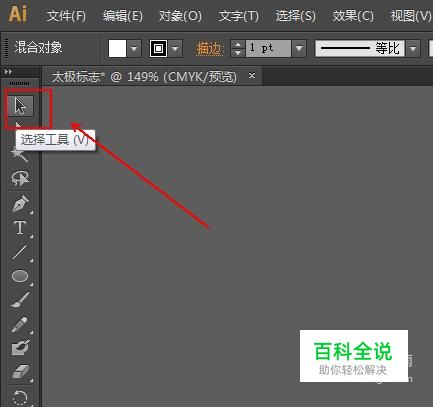Screen dimensions: 433x407
Task: Select the Lasso tool
Action: pos(20,179)
